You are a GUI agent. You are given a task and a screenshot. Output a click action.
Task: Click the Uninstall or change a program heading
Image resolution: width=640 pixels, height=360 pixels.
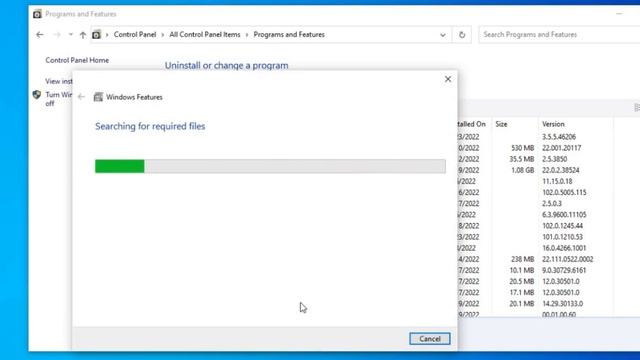227,65
